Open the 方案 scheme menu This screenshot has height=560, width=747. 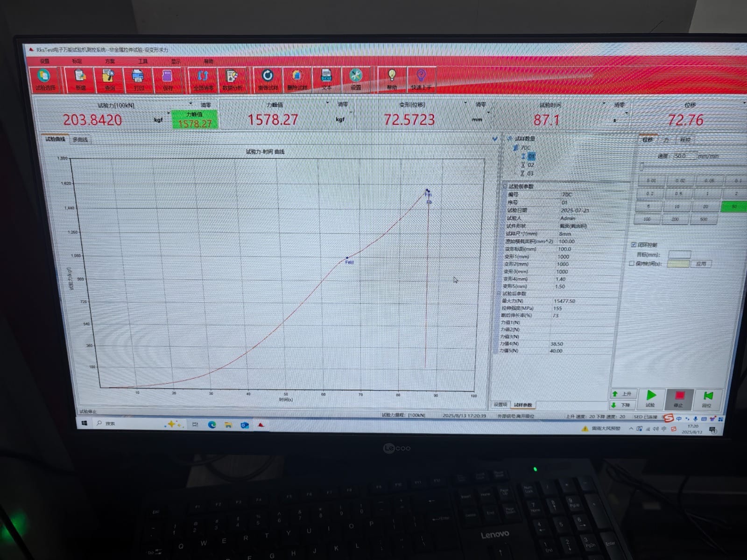(x=110, y=61)
